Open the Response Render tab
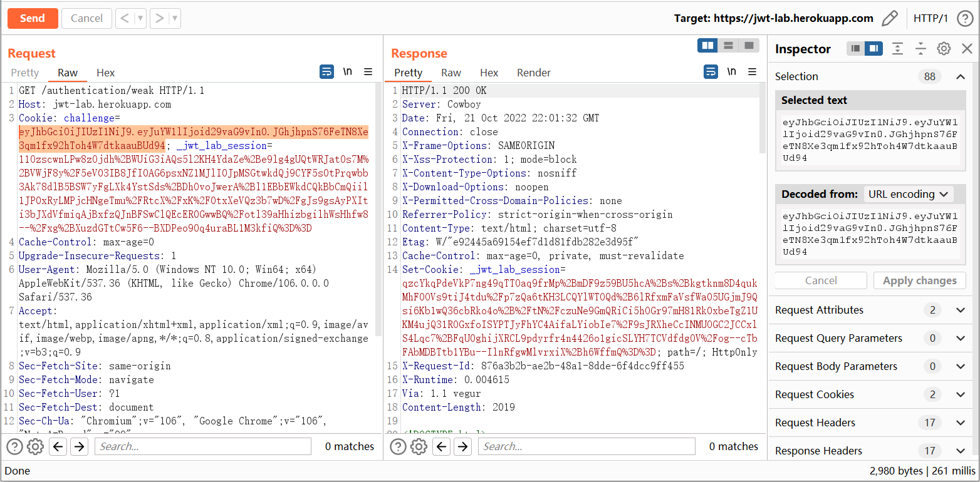Screen dimensions: 980x482 [x=534, y=73]
